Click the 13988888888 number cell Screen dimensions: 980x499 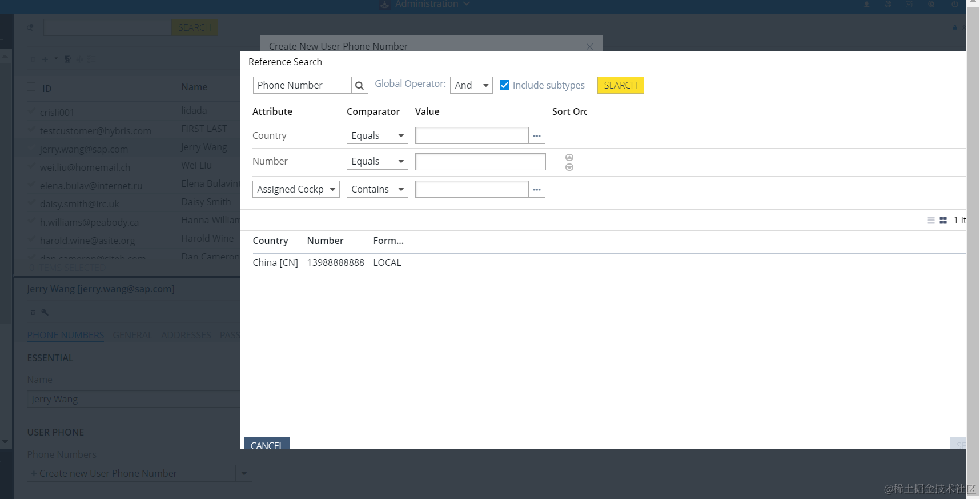point(335,262)
